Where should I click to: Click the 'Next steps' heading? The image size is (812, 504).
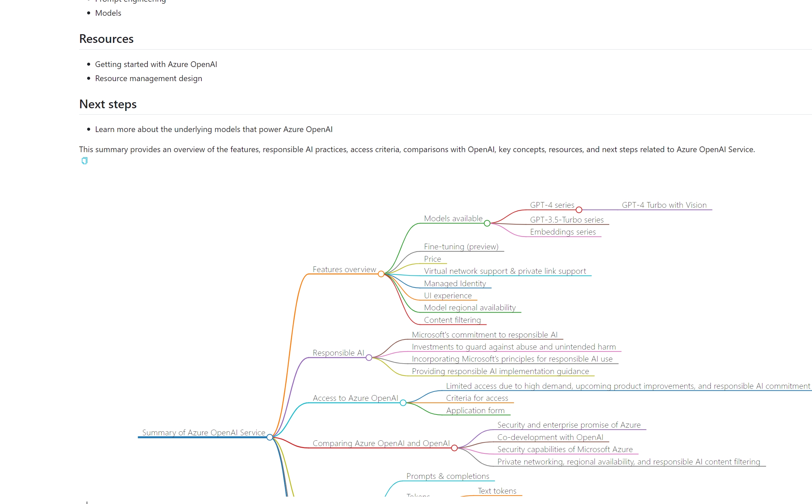[x=108, y=104]
